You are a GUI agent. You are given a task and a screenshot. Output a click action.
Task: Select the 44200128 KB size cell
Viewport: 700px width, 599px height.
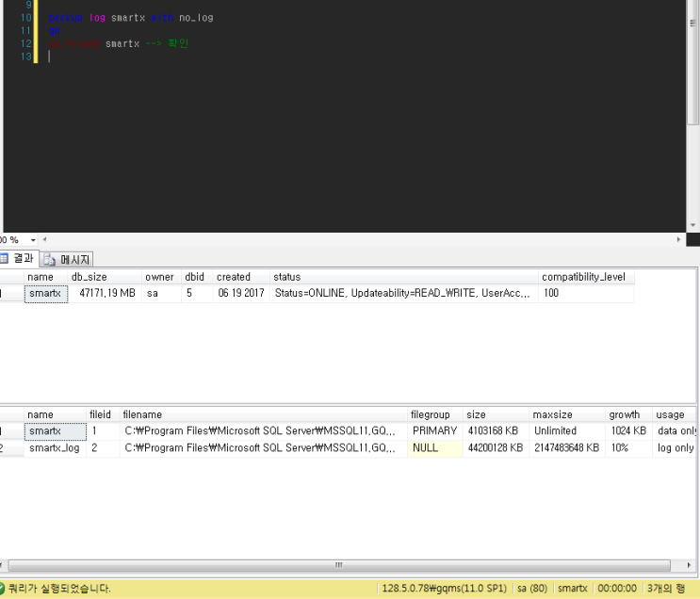[496, 448]
